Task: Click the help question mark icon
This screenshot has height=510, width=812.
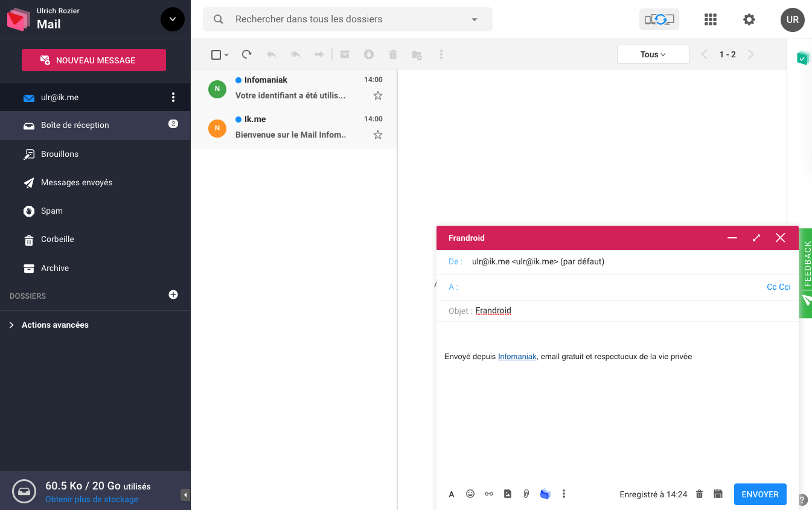Action: pos(803,500)
